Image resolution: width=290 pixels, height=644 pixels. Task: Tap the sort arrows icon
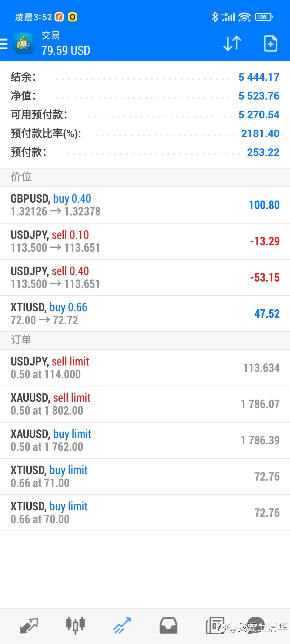click(232, 43)
